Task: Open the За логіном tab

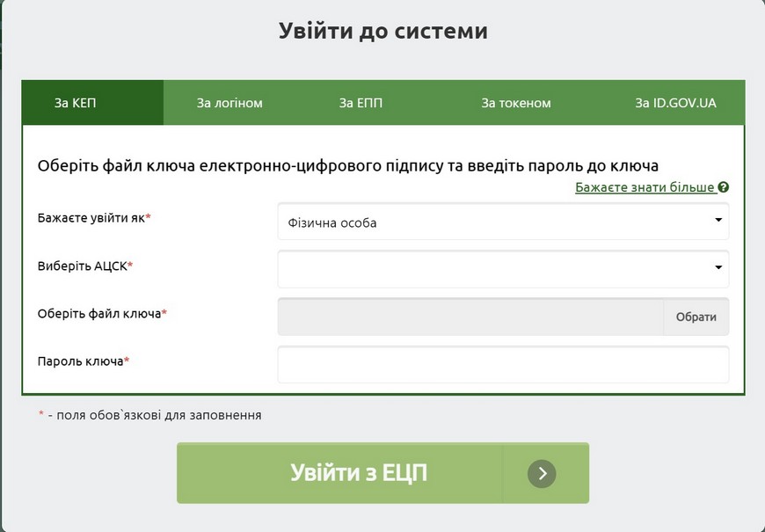Action: click(x=229, y=103)
